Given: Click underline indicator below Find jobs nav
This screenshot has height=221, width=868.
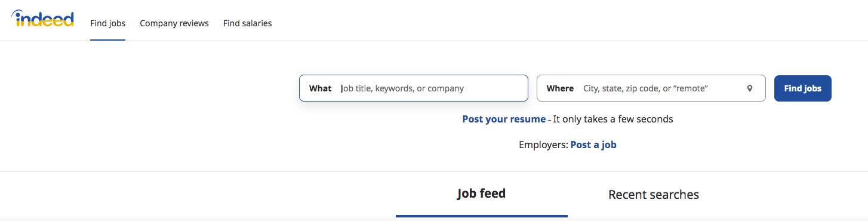Looking at the screenshot, I should click(107, 40).
